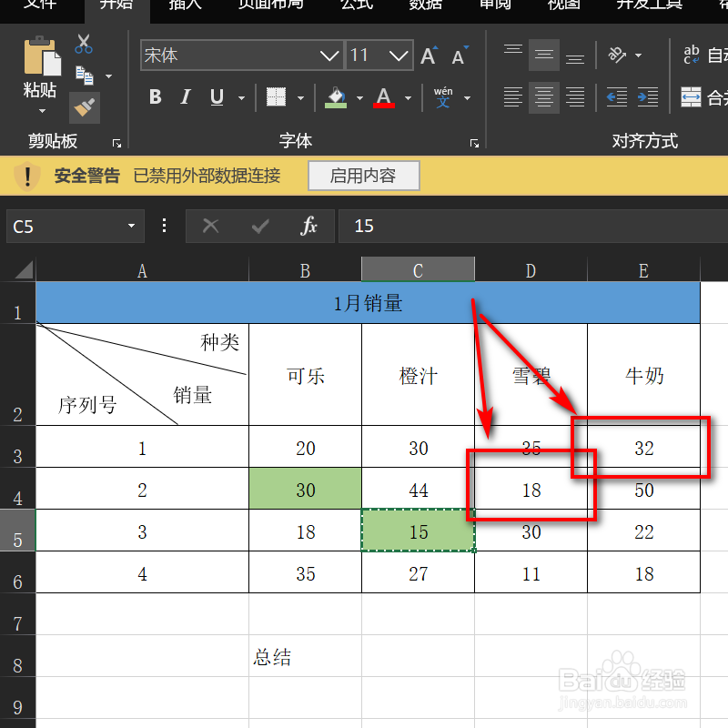
Task: Click the Decrease Indent icon
Action: pos(615,96)
